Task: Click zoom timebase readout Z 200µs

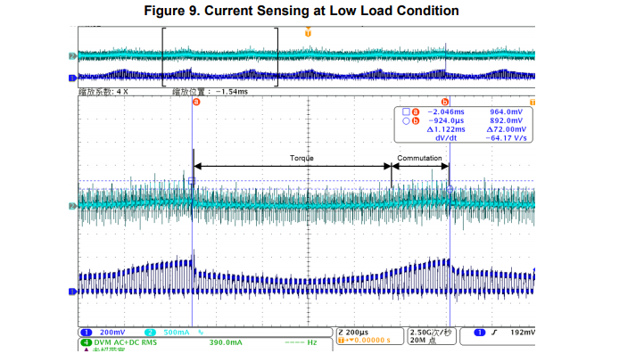Action: pyautogui.click(x=353, y=332)
